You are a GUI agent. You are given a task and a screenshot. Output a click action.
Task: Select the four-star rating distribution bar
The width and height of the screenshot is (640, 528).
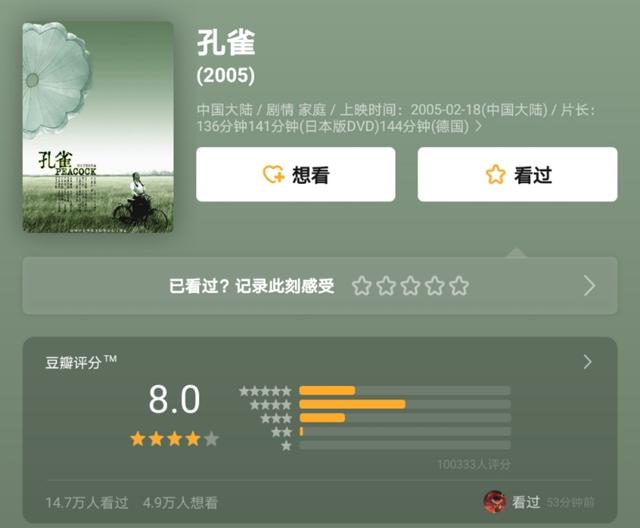[404, 404]
